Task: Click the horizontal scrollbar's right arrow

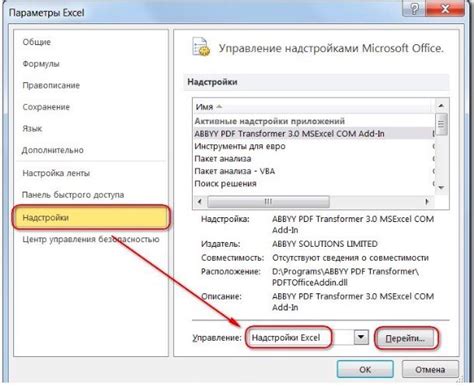Action: coord(427,202)
